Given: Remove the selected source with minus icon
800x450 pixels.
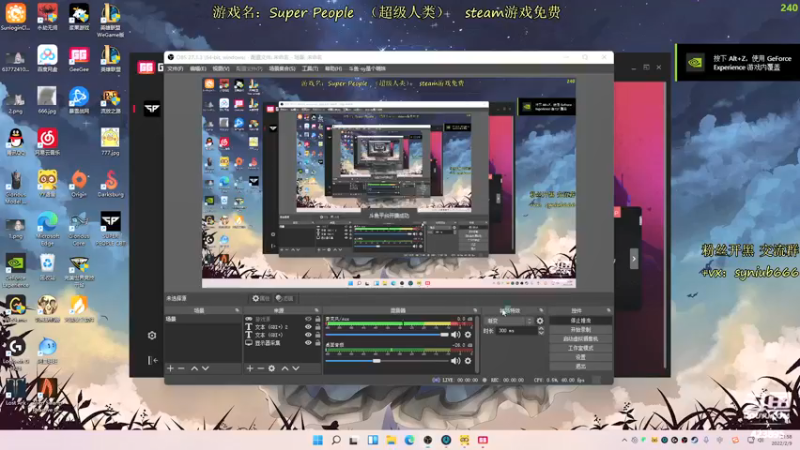Looking at the screenshot, I should [x=260, y=368].
